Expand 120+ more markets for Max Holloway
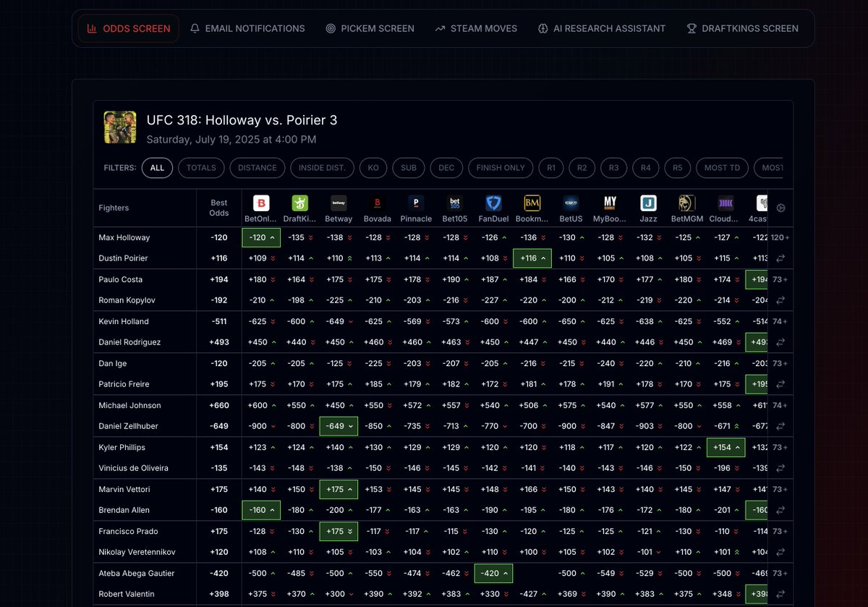Viewport: 868px width, 607px height. click(x=780, y=237)
